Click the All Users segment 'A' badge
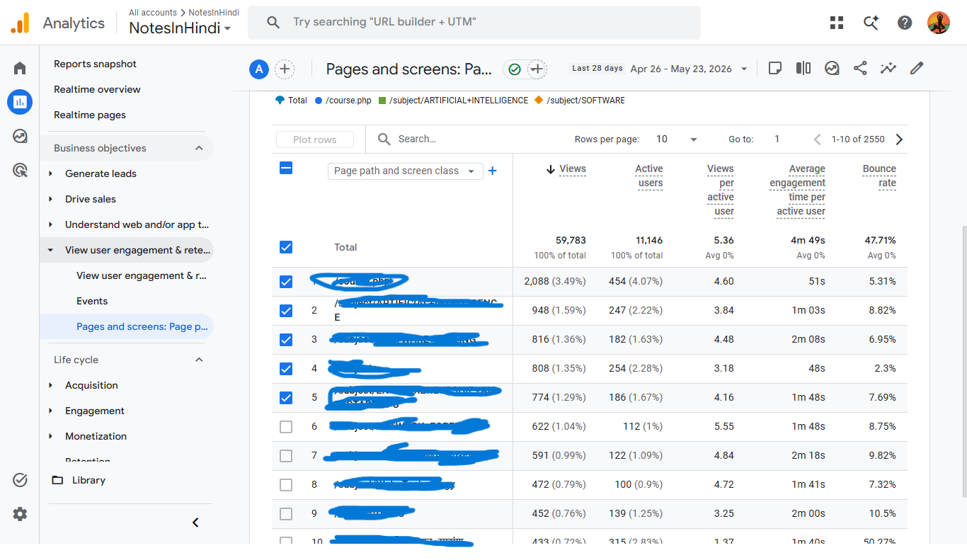The image size is (967, 560). pos(259,69)
